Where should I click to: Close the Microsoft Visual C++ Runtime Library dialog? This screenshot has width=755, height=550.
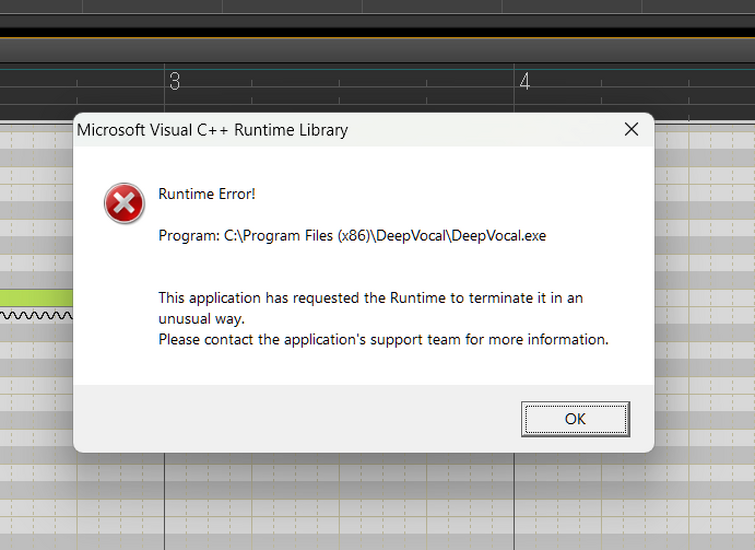coord(631,129)
